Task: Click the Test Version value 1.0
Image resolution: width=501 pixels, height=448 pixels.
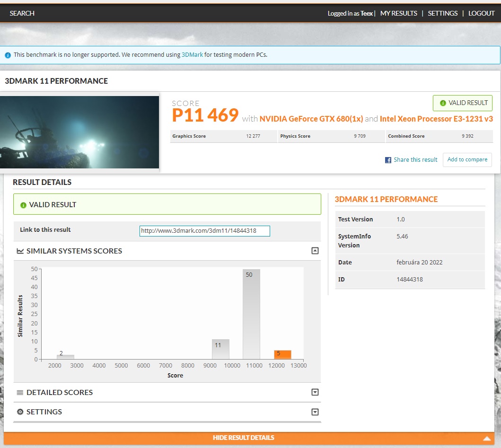Action: 401,220
